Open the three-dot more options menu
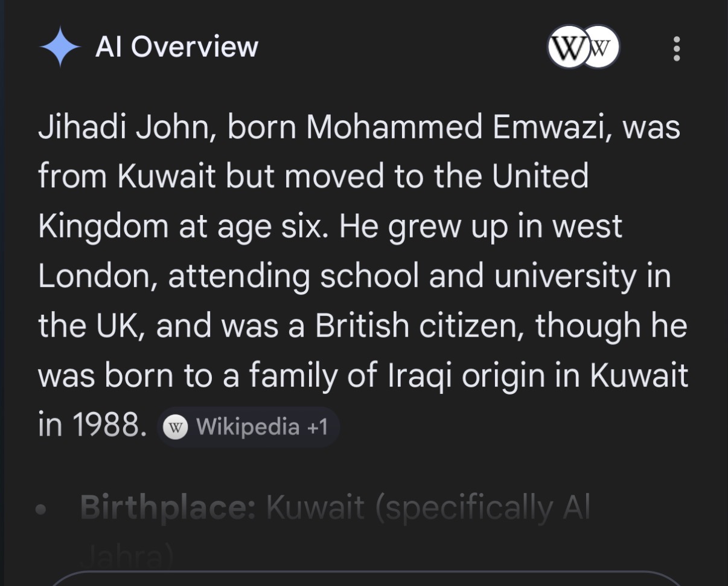Viewport: 728px width, 586px height. [677, 48]
